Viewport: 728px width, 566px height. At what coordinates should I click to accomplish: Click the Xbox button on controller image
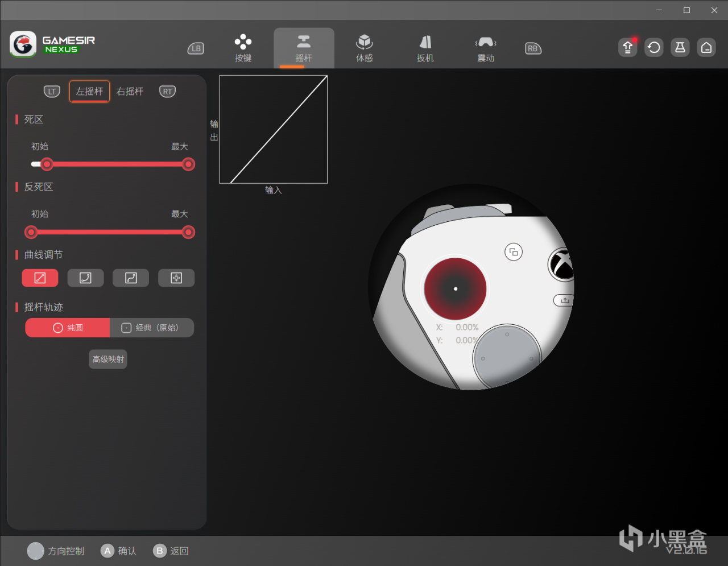click(x=562, y=265)
